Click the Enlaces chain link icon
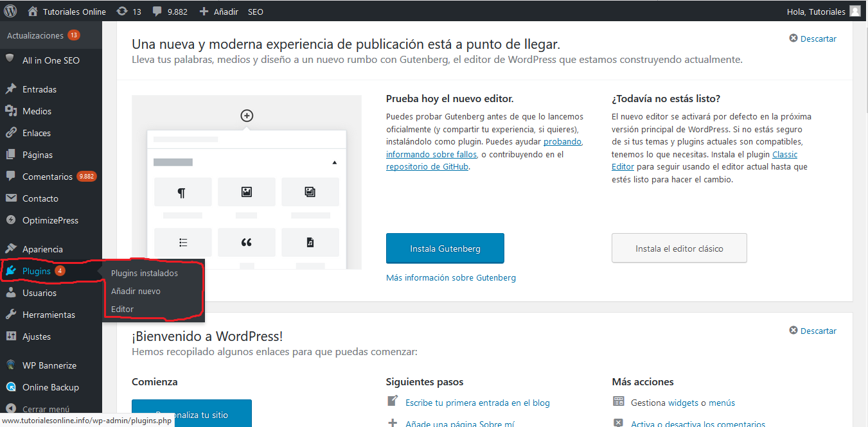 [11, 133]
